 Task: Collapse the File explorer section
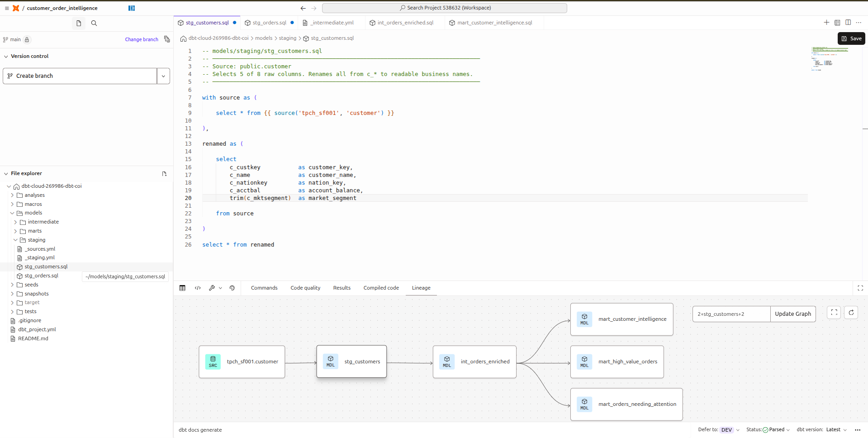click(6, 174)
